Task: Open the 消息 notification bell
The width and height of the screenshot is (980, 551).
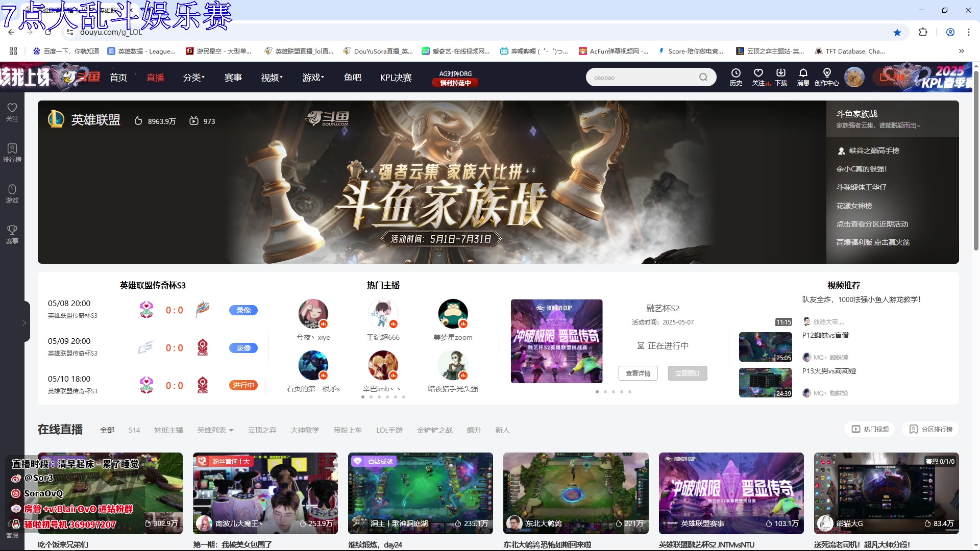Action: click(x=803, y=77)
